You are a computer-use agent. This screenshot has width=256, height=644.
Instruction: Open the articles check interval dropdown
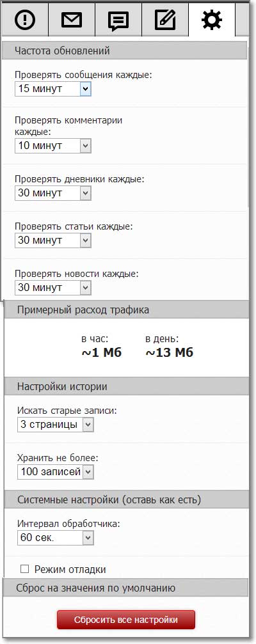(x=53, y=240)
